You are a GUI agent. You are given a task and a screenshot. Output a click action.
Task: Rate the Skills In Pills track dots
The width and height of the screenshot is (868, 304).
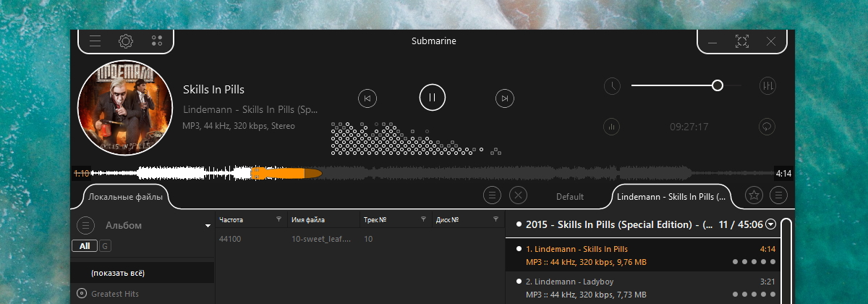754,262
